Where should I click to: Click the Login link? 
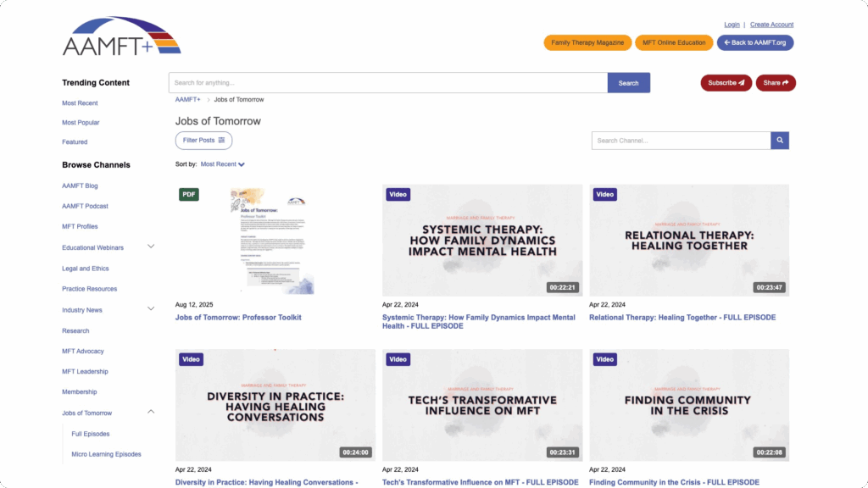coord(732,25)
